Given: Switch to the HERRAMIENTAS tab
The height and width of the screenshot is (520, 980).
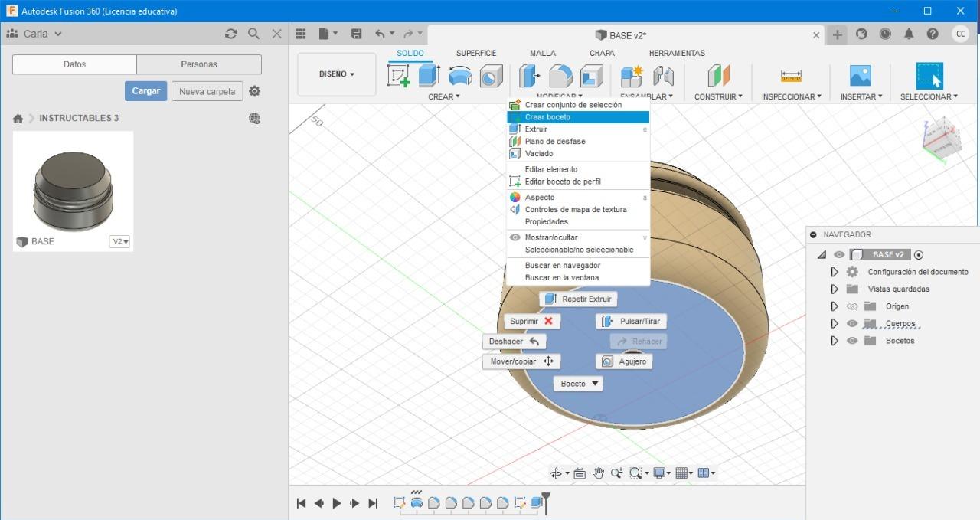Looking at the screenshot, I should pyautogui.click(x=677, y=53).
